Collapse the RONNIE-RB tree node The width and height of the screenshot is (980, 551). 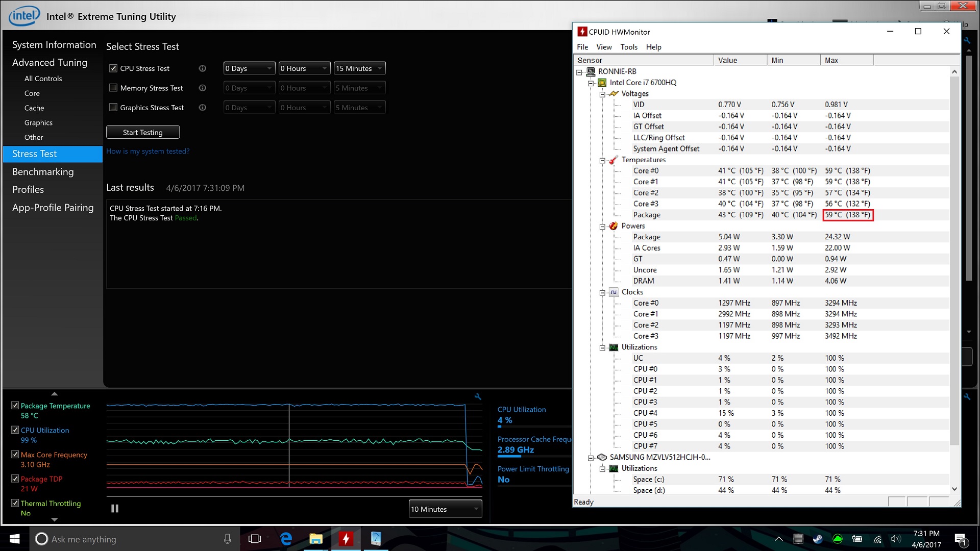click(x=579, y=72)
